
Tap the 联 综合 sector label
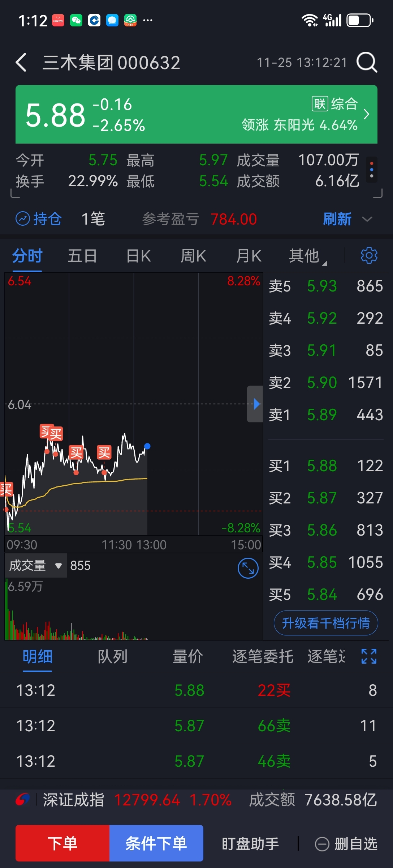tap(335, 104)
